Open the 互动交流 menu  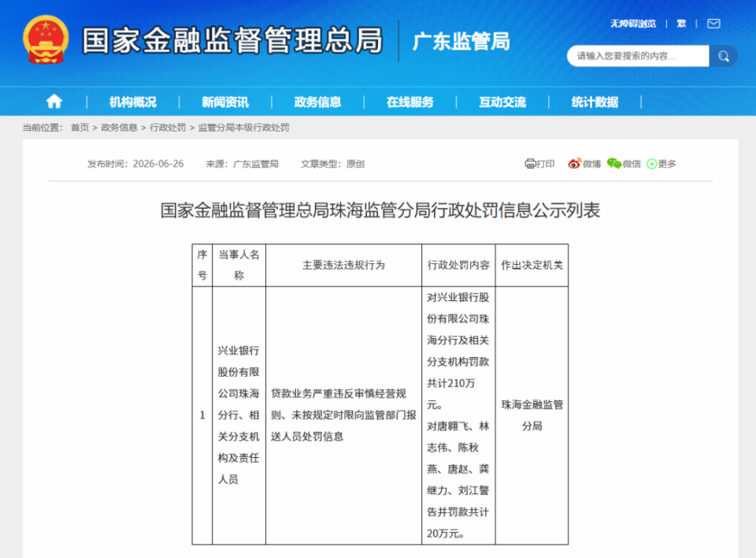[x=502, y=102]
